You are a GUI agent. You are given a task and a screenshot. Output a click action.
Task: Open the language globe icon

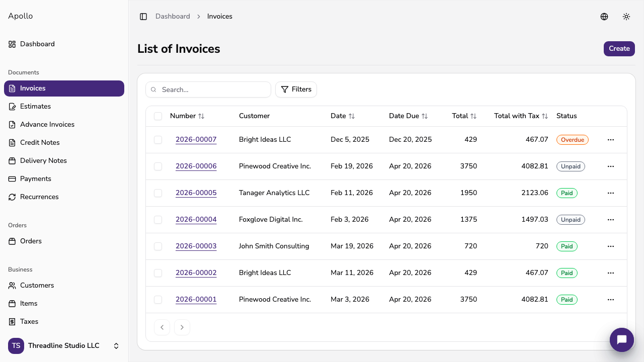pyautogui.click(x=604, y=17)
